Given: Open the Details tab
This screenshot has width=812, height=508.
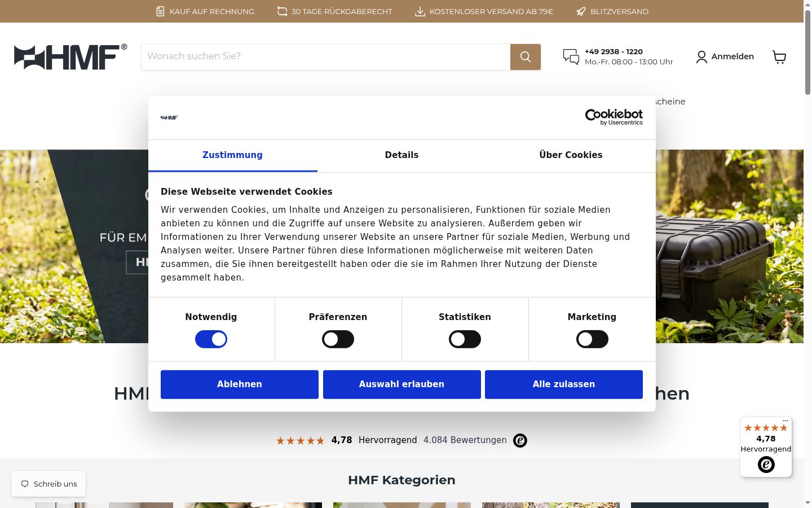Looking at the screenshot, I should [401, 155].
